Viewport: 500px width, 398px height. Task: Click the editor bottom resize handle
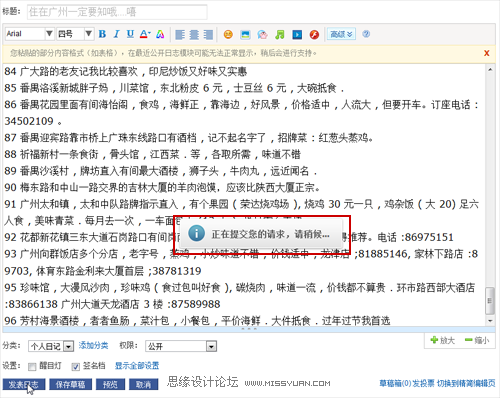click(x=249, y=329)
